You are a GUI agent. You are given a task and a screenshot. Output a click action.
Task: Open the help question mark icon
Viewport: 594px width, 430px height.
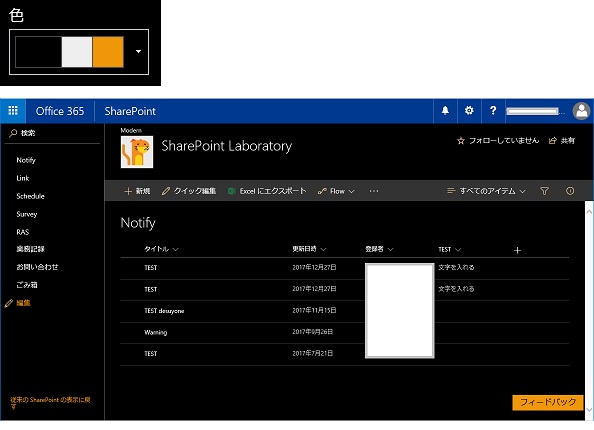[492, 110]
